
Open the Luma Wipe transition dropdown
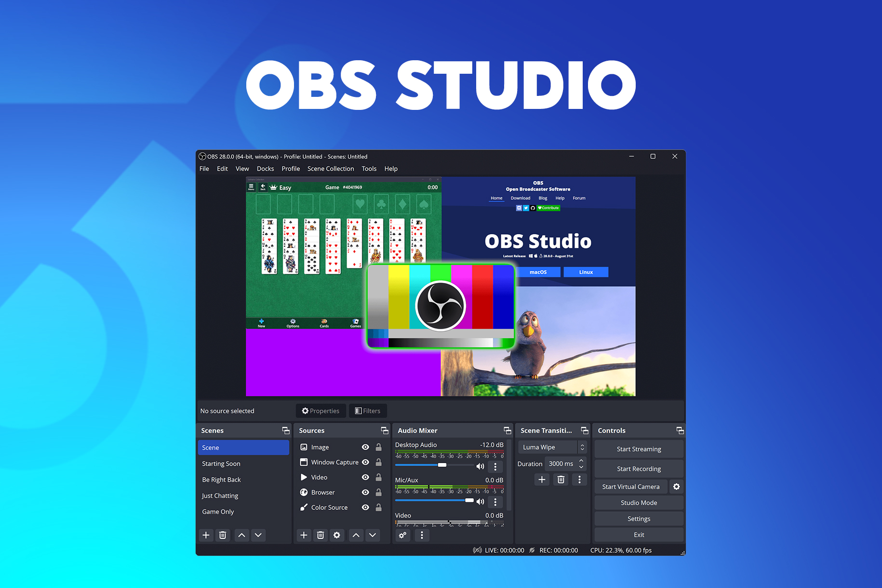(x=552, y=447)
